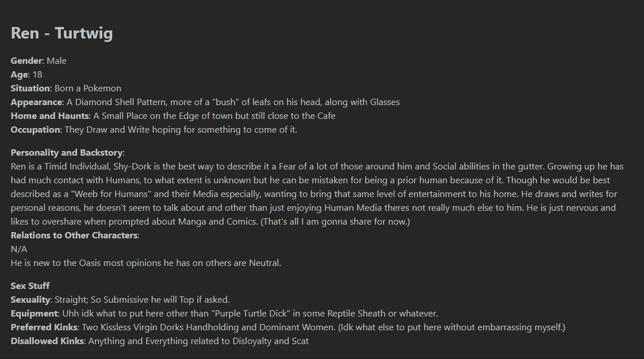
Task: Click the word "Cafe" in Home and Haunts
Action: tap(326, 115)
